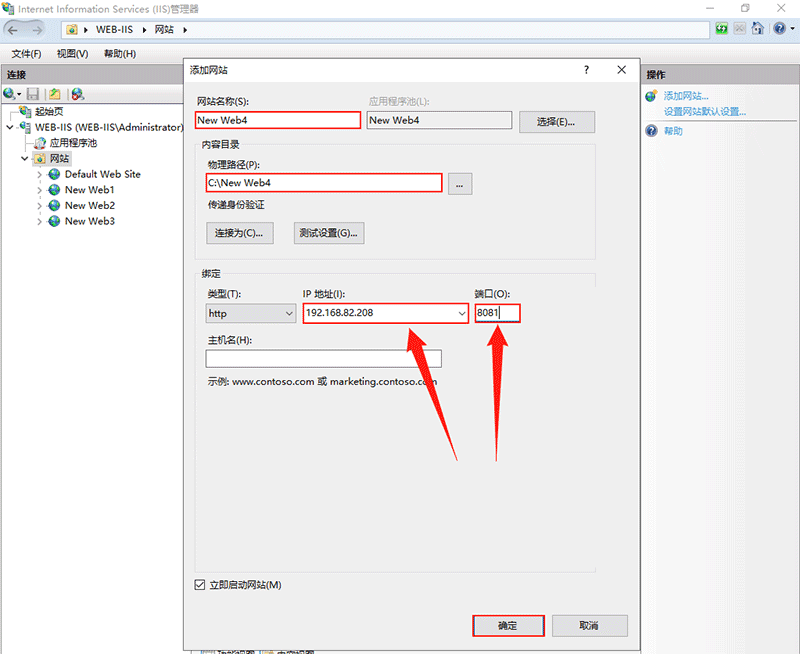Image resolution: width=800 pixels, height=654 pixels.
Task: Open the 文件(F) menu
Action: pyautogui.click(x=27, y=54)
